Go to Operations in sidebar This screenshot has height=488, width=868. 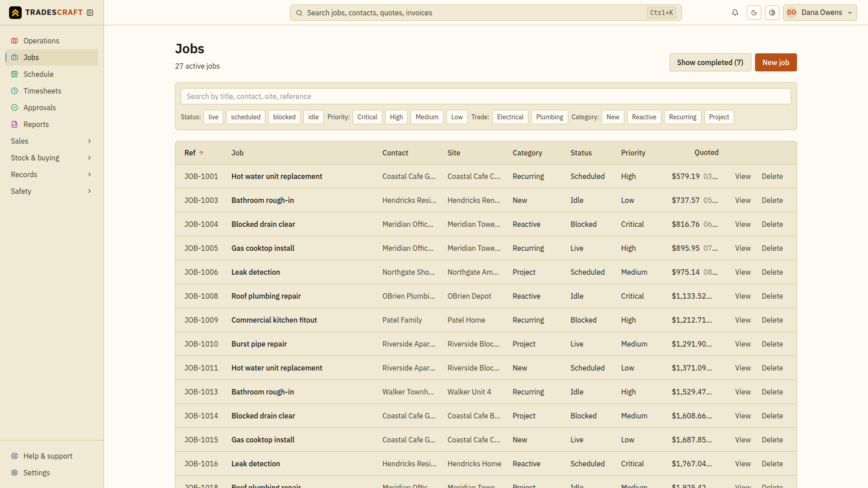pos(52,41)
